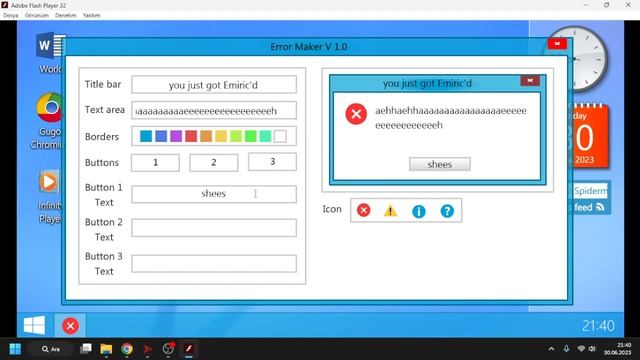Select the white border color
The image size is (640, 360).
tap(280, 136)
